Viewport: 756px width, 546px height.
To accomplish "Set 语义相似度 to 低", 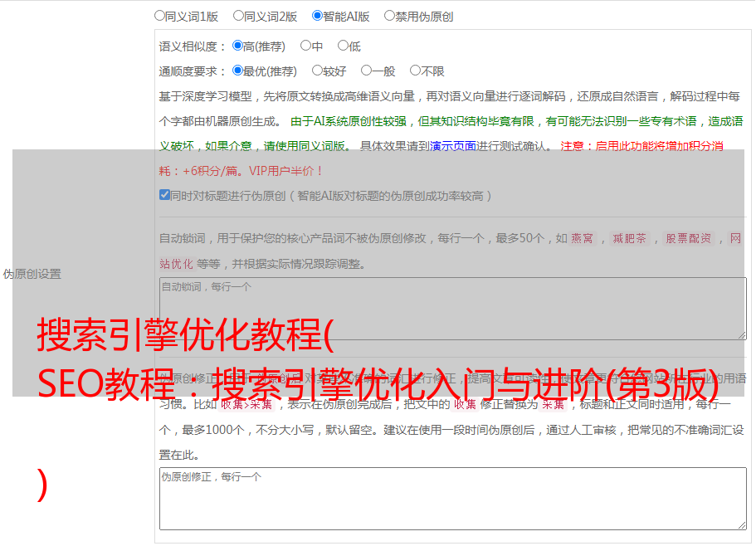I will click(343, 46).
